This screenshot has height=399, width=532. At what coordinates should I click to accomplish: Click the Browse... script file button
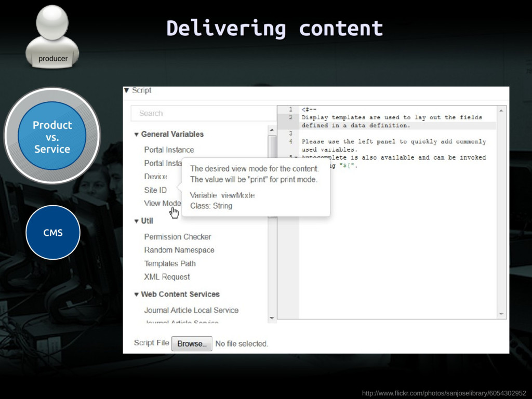192,344
